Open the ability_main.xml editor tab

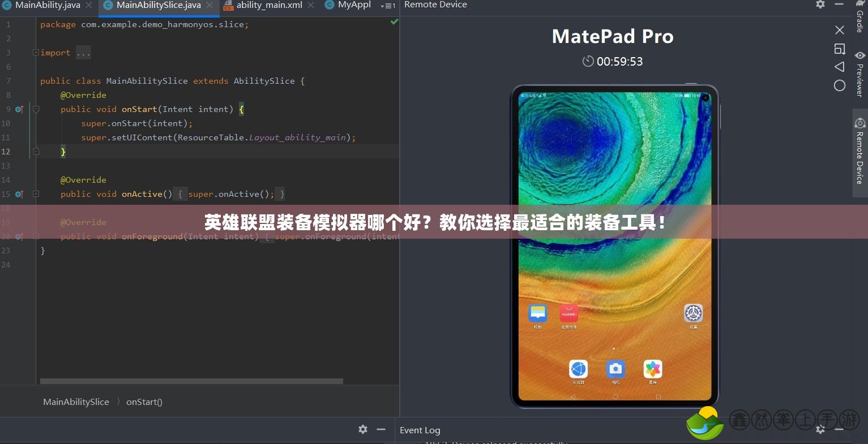[x=270, y=5]
